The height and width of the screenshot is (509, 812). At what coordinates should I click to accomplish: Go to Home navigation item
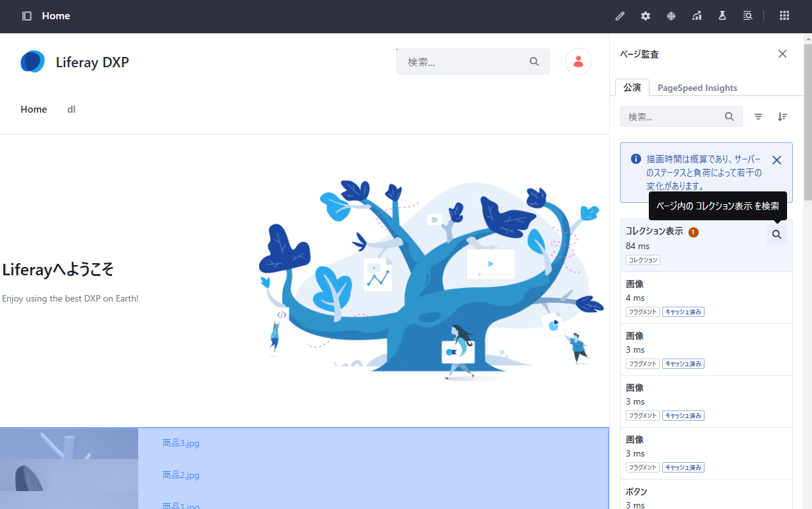point(33,109)
